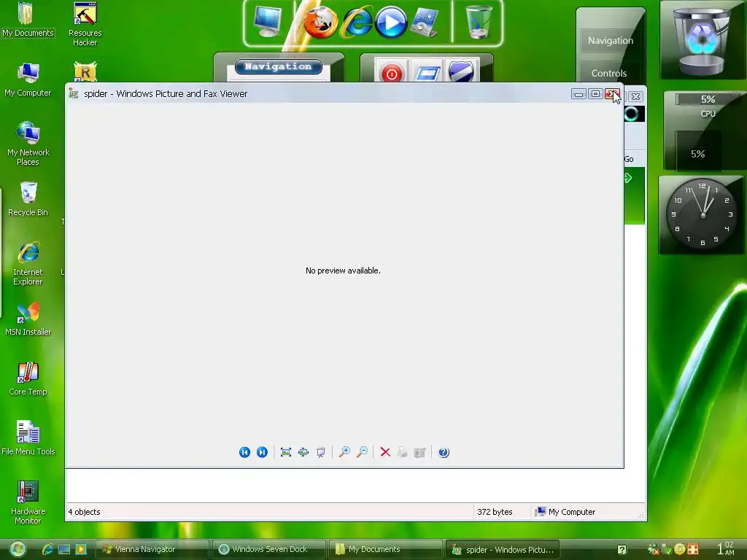Click the '372 bytes' status text
This screenshot has width=747, height=560.
pyautogui.click(x=495, y=512)
